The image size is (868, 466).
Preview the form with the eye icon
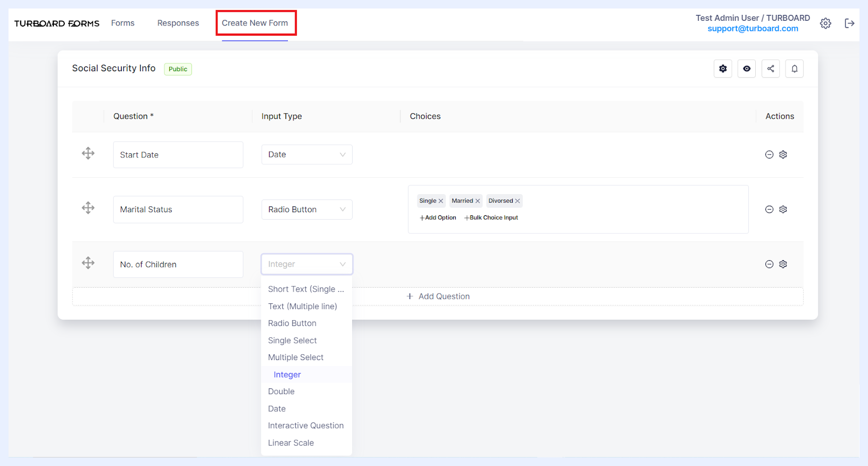point(747,69)
